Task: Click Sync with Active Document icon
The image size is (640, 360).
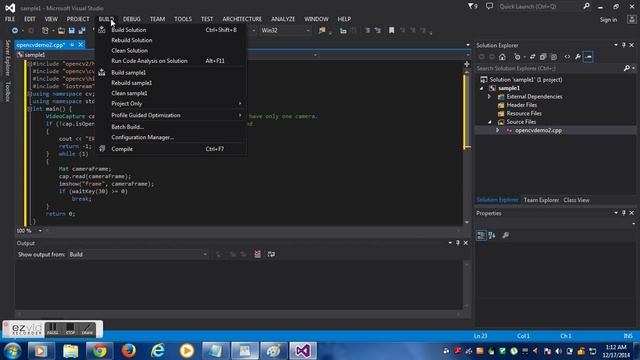Action: click(532, 57)
